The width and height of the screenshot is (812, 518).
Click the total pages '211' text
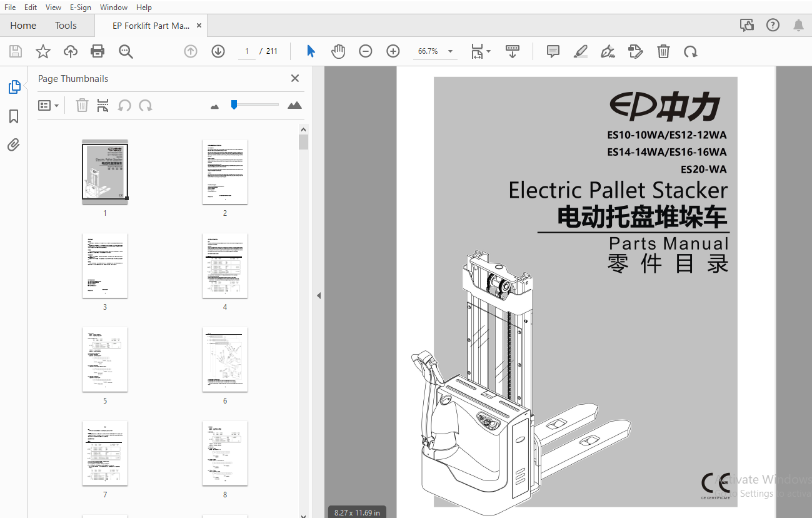[x=272, y=51]
